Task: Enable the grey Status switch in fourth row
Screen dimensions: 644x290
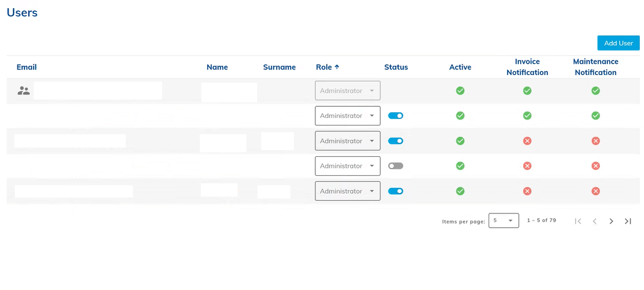Action: pos(396,166)
